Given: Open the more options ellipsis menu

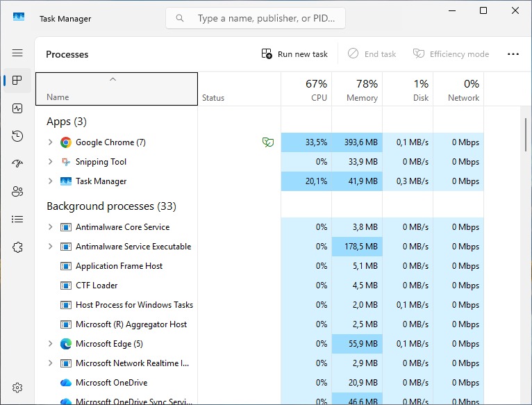Looking at the screenshot, I should point(513,54).
